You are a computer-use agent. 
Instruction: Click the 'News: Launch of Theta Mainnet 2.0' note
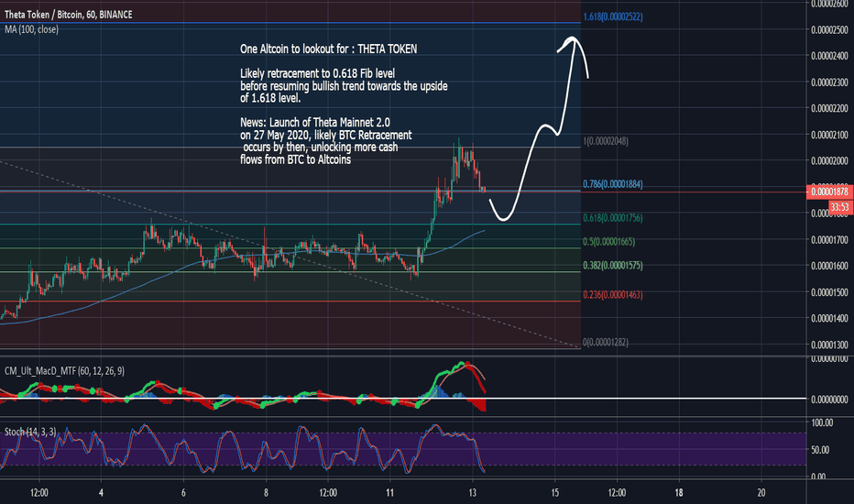click(325, 141)
